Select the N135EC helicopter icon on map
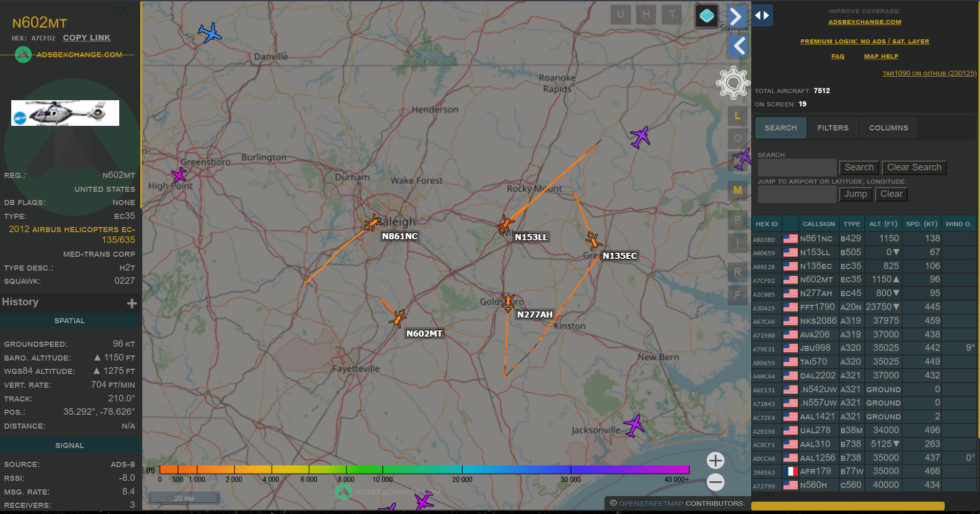Screen dimensions: 980x514 [x=594, y=240]
